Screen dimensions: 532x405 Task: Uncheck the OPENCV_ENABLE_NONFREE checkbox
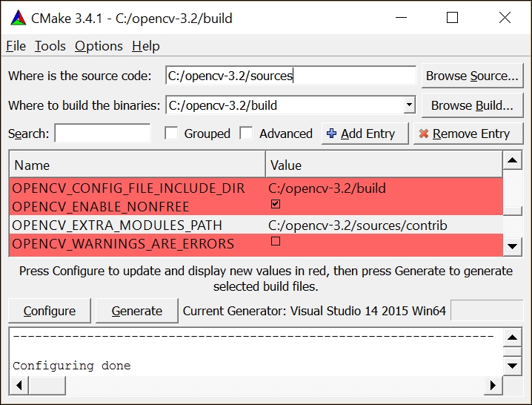pos(276,204)
